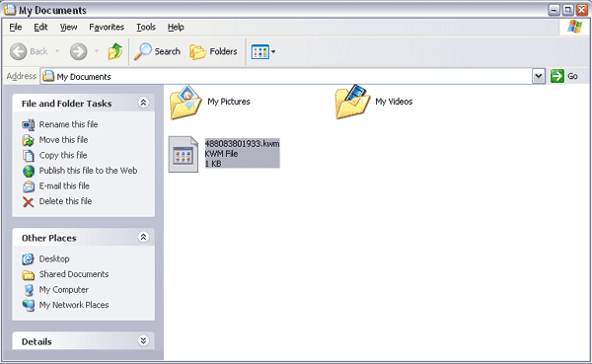
Task: Click the My Pictures folder label
Action: 229,102
